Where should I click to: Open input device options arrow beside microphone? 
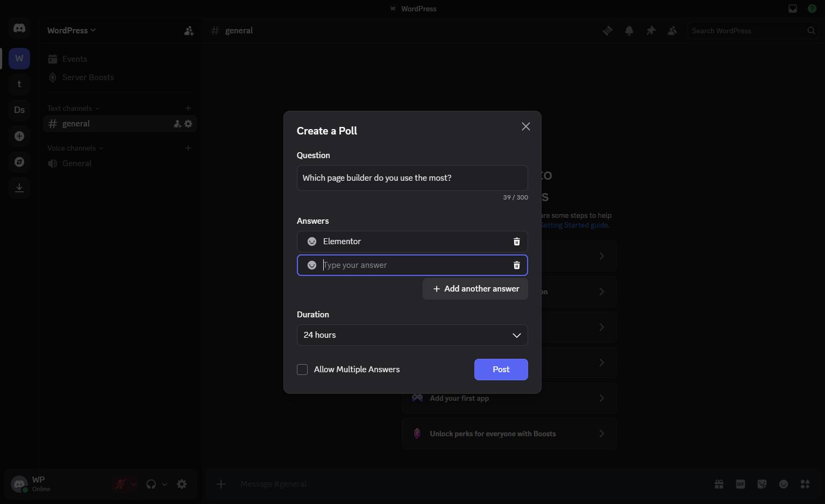(x=134, y=484)
